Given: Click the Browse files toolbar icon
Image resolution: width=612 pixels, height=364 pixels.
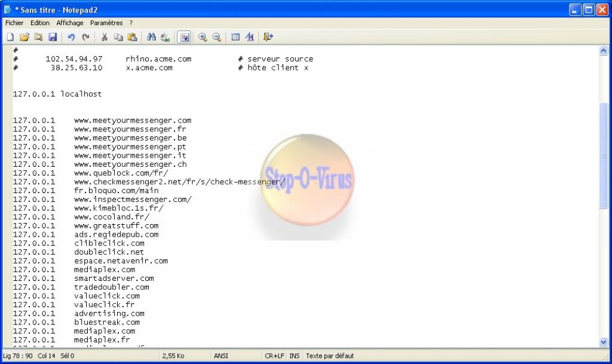Looking at the screenshot, I should tap(38, 37).
